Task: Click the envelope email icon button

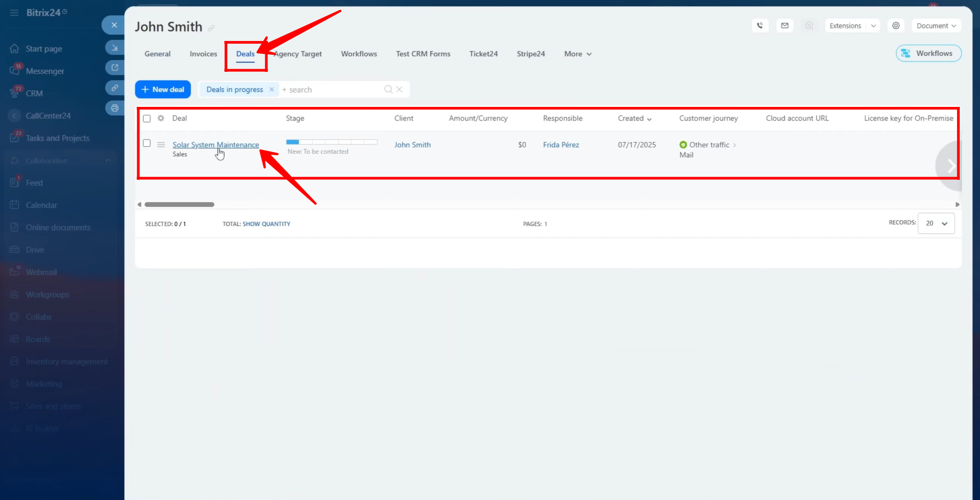Action: [784, 26]
